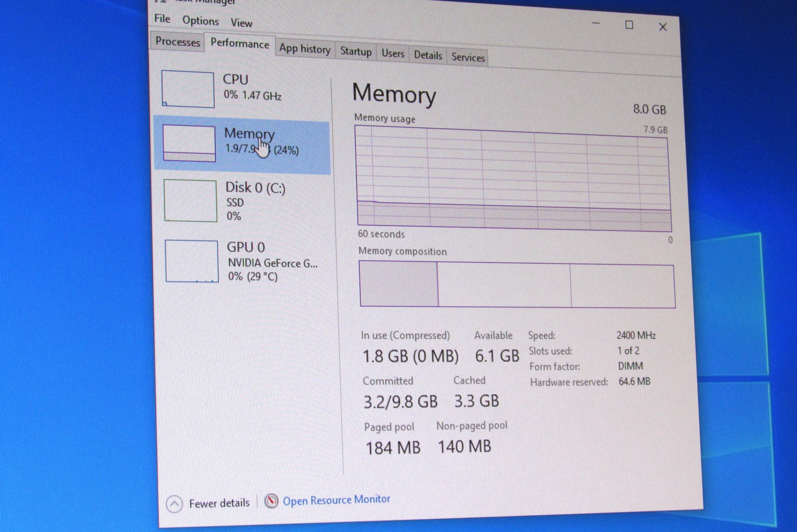Viewport: 797px width, 532px height.
Task: Switch to the Details tab
Action: click(428, 56)
